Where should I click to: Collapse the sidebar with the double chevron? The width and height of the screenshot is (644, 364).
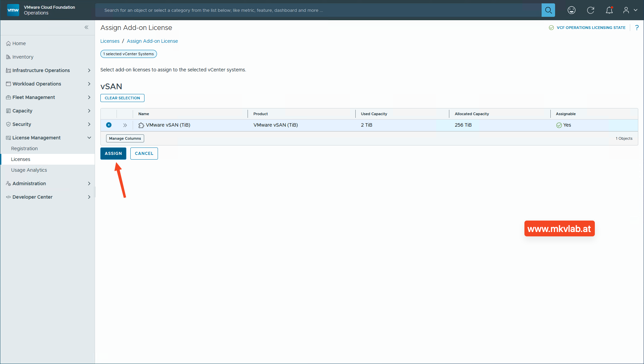[87, 27]
